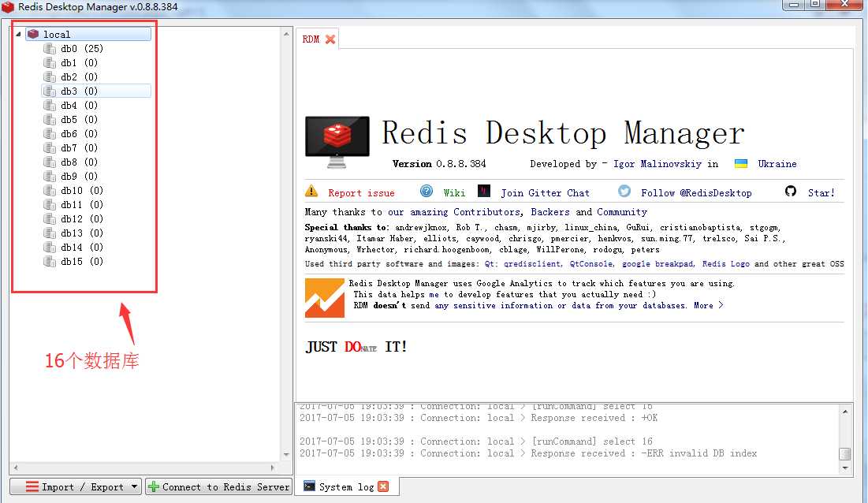The width and height of the screenshot is (868, 503).
Task: Click the db14 database icon
Action: click(50, 248)
